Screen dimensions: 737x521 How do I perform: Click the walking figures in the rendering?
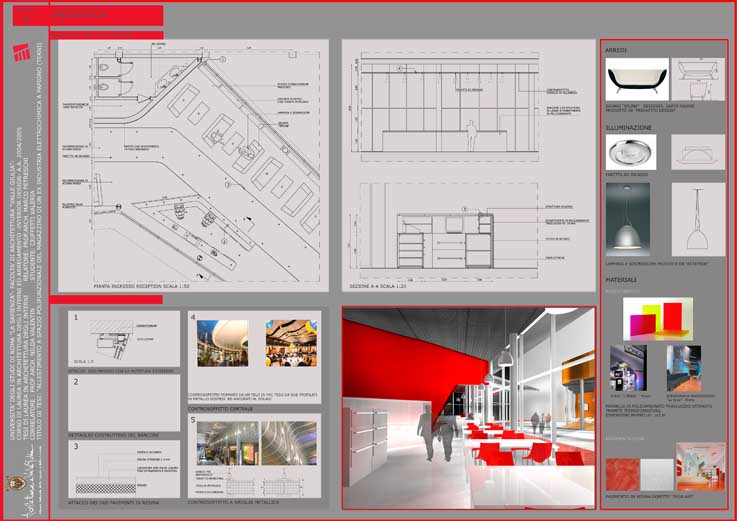tap(437, 433)
